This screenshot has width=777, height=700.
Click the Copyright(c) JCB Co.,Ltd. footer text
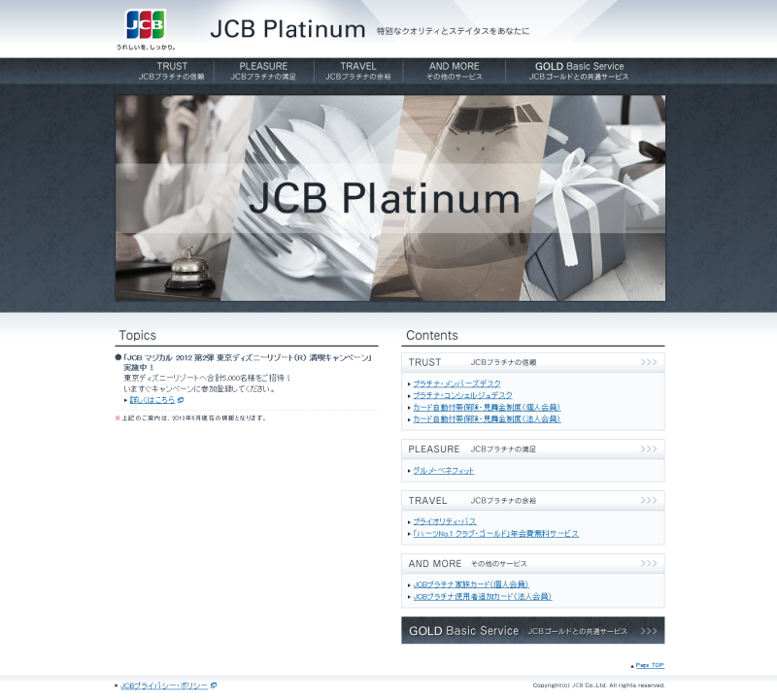point(598,685)
